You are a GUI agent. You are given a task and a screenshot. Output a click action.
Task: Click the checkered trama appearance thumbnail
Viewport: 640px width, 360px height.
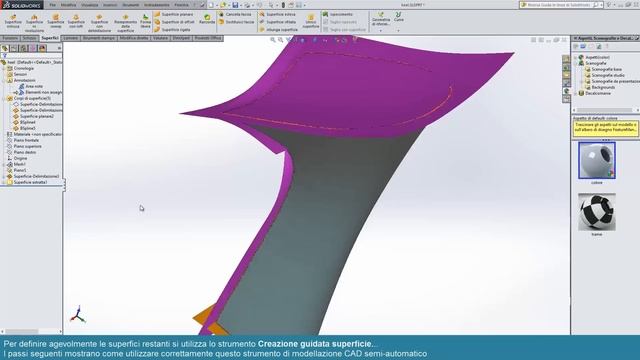(597, 212)
